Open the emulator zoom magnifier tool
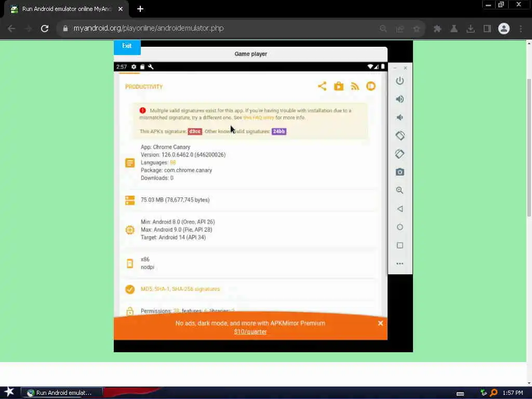 [x=400, y=190]
